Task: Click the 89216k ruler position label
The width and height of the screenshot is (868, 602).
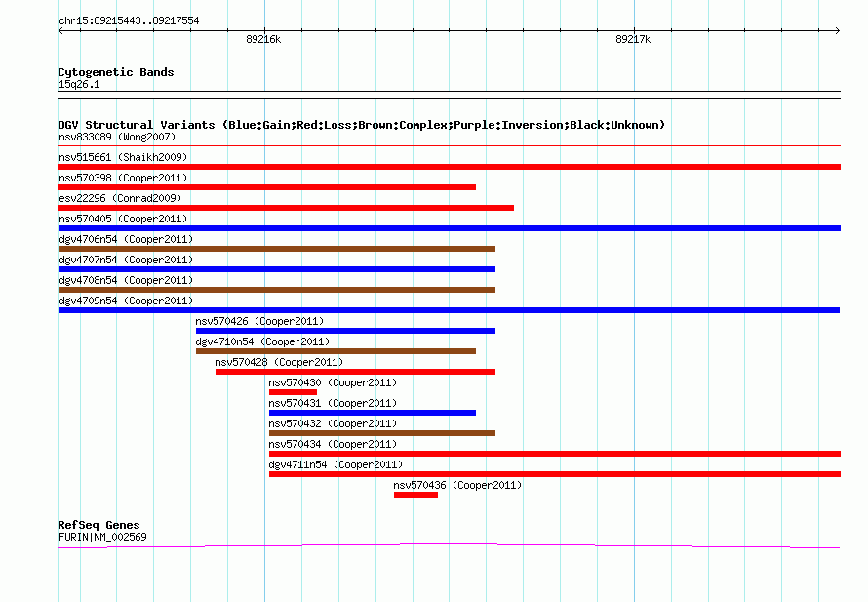Action: point(263,39)
